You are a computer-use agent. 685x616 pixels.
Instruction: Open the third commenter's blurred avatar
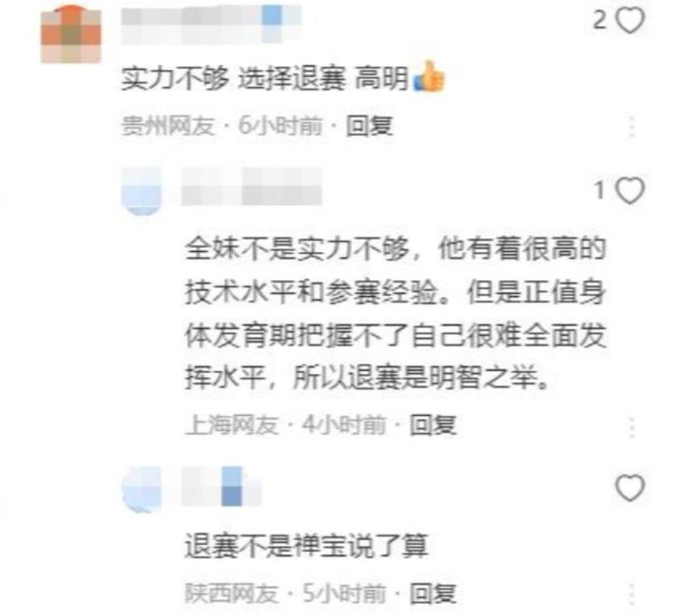pyautogui.click(x=141, y=488)
